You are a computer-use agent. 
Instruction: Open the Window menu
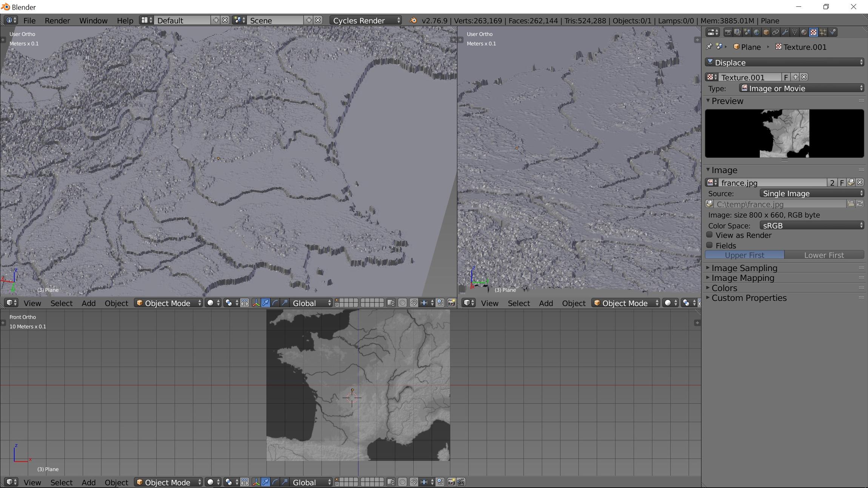(93, 20)
